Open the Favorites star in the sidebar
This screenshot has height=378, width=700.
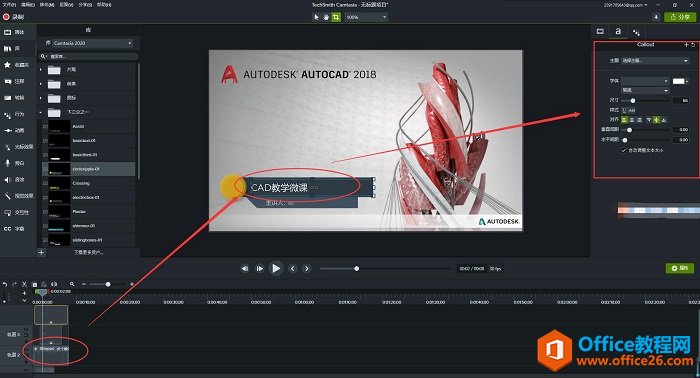pos(7,65)
